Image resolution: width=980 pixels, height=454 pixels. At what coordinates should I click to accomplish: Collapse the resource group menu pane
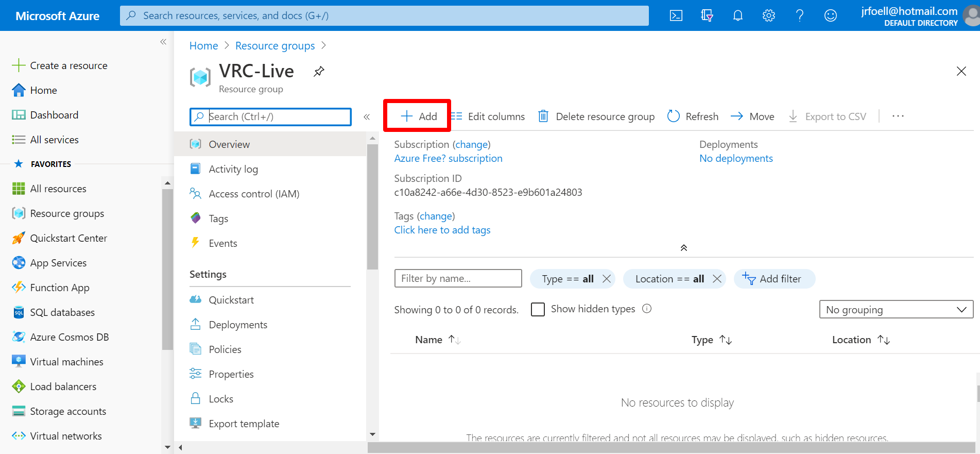(367, 117)
